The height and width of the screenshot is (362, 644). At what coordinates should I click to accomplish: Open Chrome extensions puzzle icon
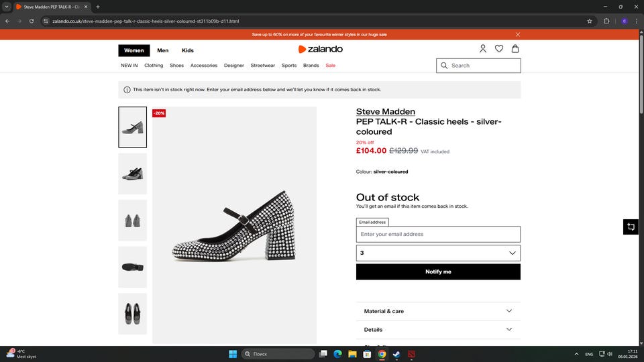pos(606,21)
